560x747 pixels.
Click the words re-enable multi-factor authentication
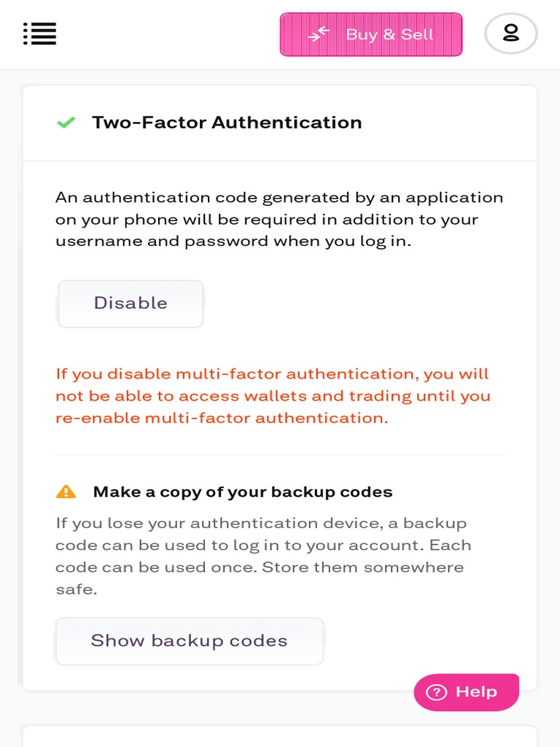coord(222,418)
